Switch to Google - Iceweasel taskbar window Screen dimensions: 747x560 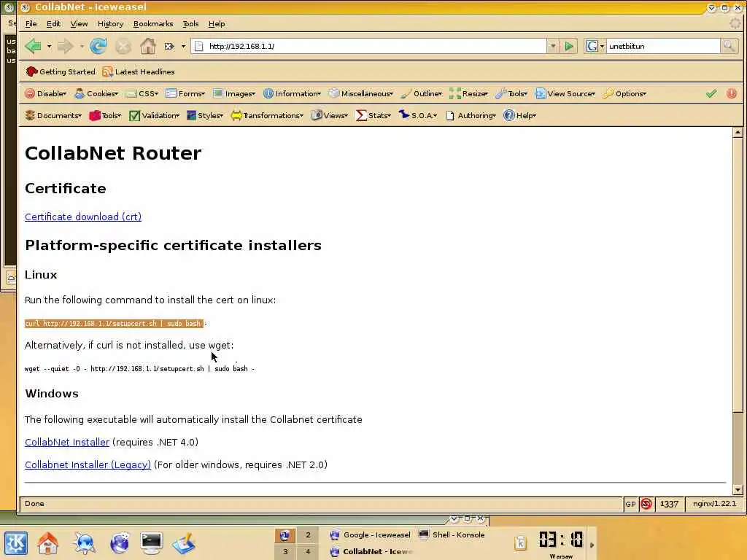coord(370,534)
